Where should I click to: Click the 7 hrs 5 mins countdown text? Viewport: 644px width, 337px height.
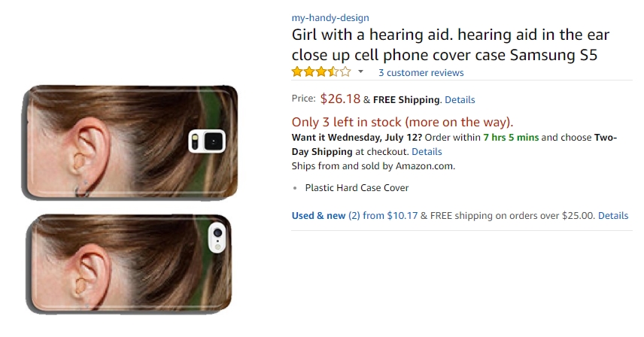click(511, 138)
